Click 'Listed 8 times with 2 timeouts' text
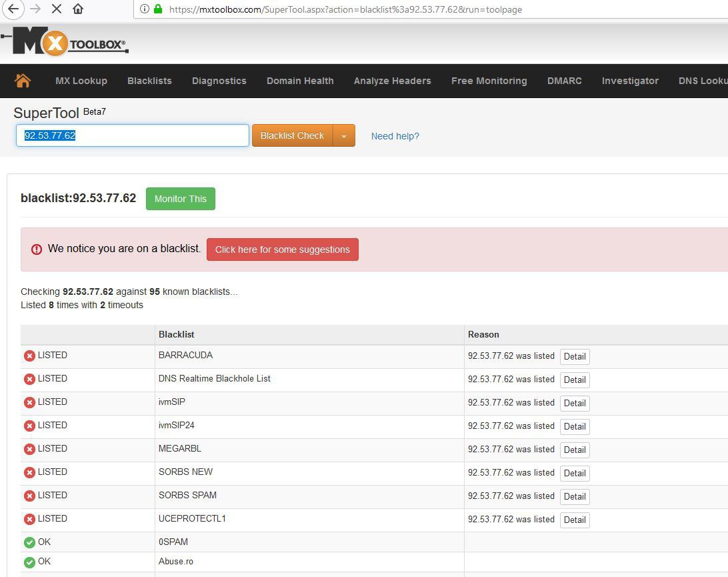The image size is (728, 577). coord(82,305)
